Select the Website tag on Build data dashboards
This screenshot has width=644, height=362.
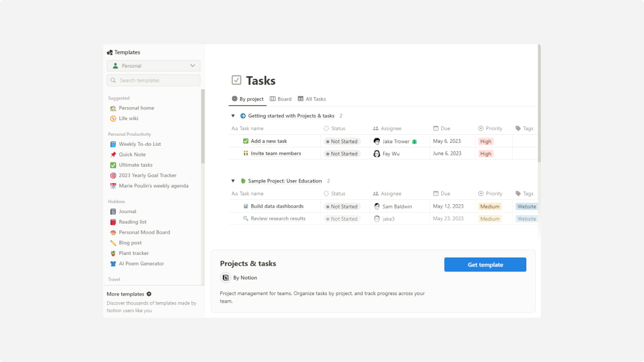pos(526,206)
